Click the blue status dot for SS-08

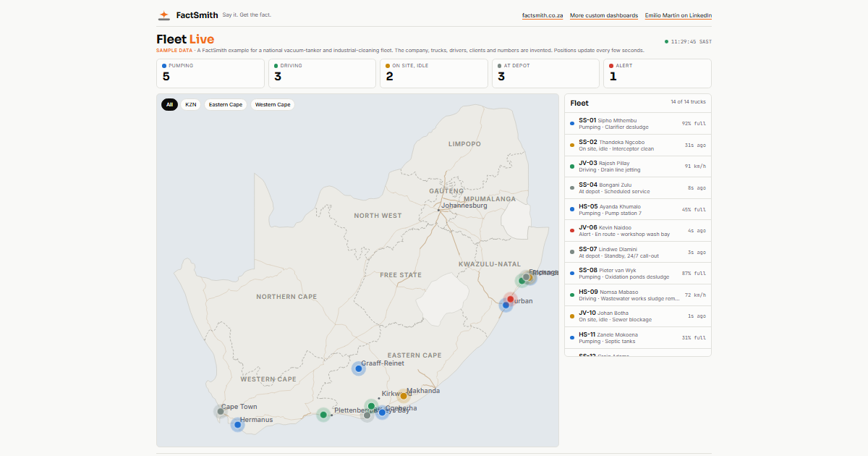click(x=572, y=273)
